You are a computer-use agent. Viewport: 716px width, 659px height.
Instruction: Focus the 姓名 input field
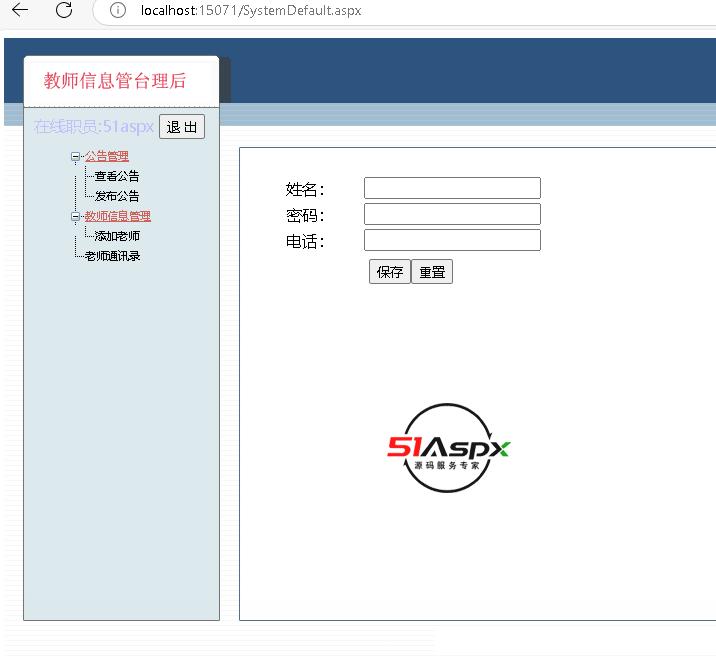pyautogui.click(x=452, y=188)
